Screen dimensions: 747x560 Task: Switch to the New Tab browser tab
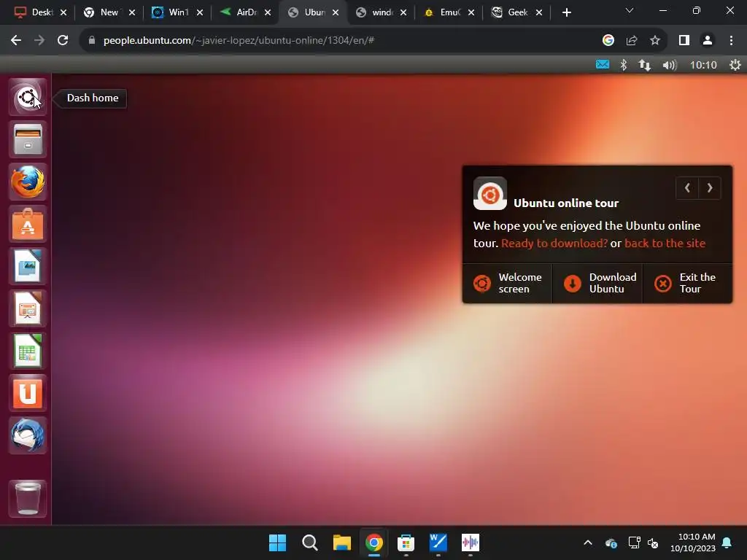coord(109,12)
